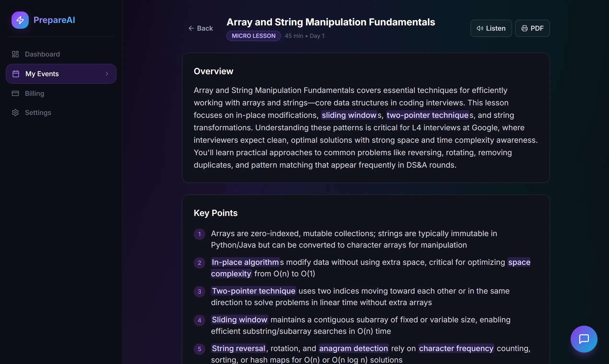This screenshot has height=364, width=609.
Task: Click key point number 4 badge
Action: (199, 320)
